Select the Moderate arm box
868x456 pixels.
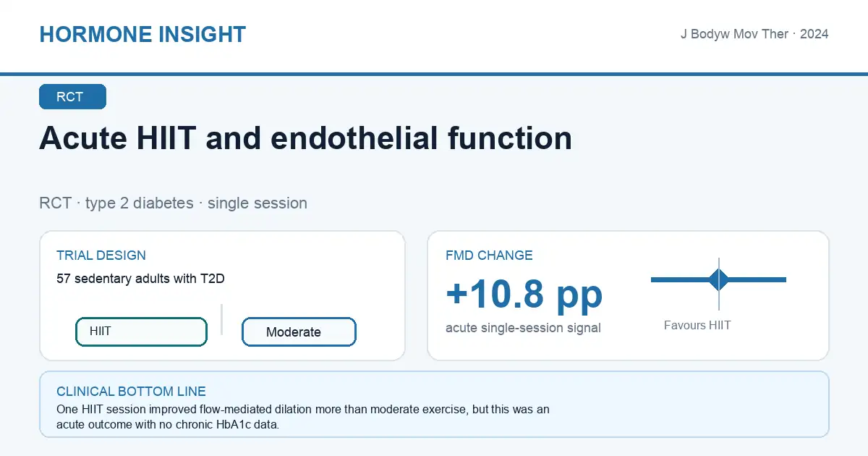[x=299, y=332]
